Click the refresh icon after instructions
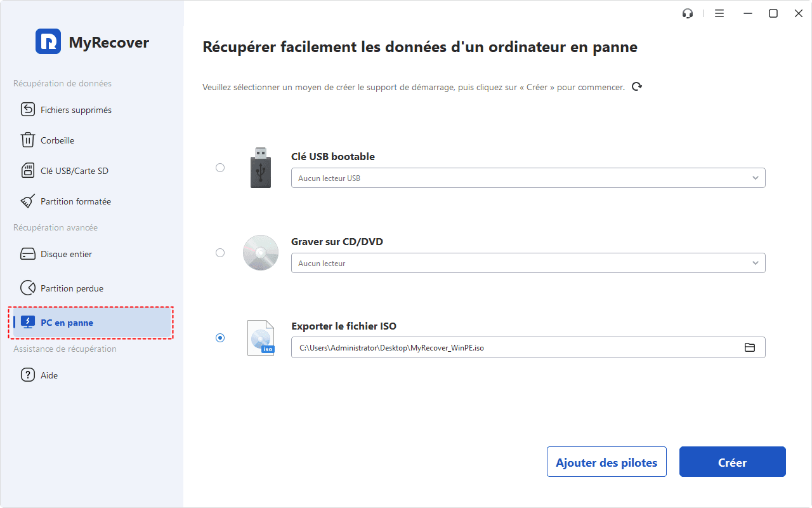Screen dimensions: 812x508 (x=637, y=87)
